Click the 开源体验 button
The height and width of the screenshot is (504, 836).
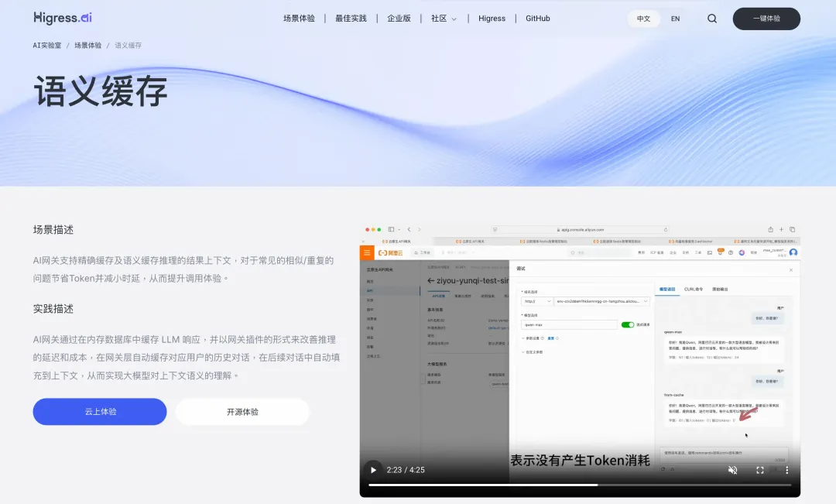242,412
